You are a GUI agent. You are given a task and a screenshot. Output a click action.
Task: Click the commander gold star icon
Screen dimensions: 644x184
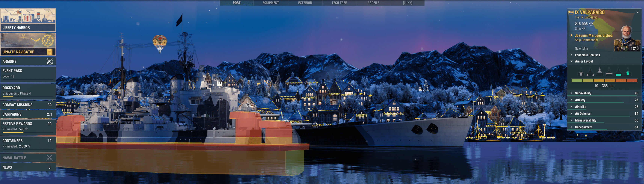click(x=572, y=35)
